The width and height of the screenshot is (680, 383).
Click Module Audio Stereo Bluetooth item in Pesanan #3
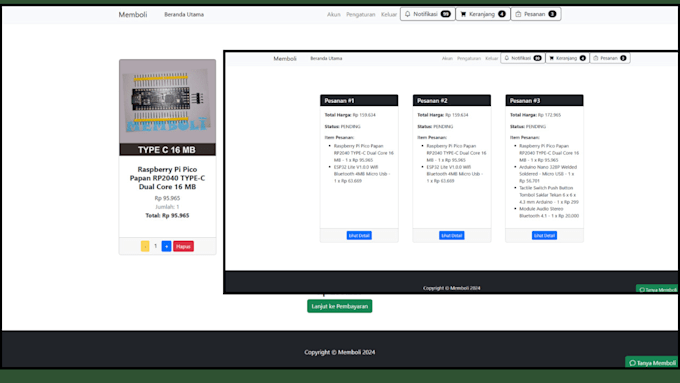[x=549, y=212]
